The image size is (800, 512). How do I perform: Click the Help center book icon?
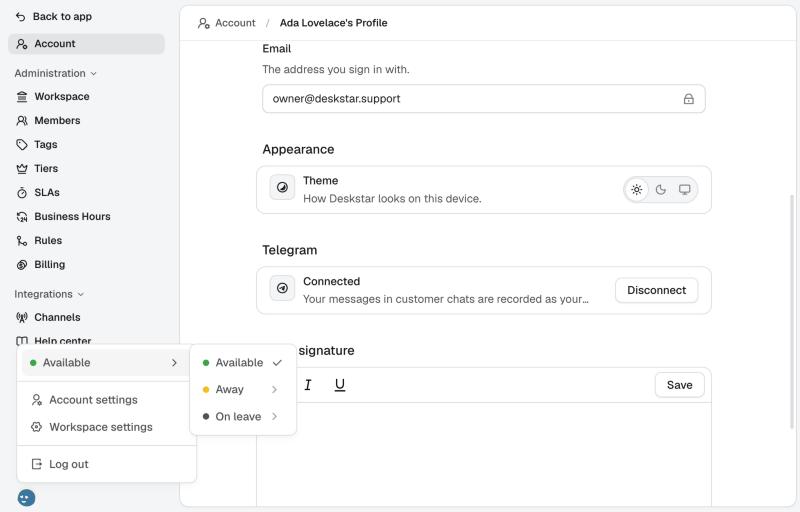pos(22,341)
